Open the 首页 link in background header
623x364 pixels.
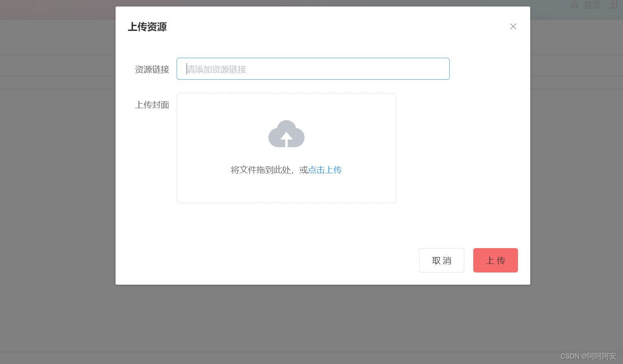[x=592, y=5]
